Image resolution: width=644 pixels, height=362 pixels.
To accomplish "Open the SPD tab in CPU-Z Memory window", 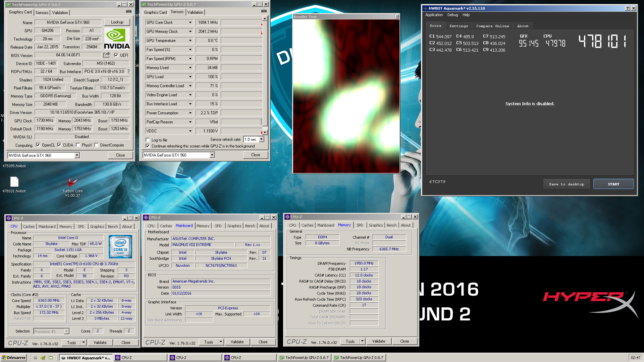I will tap(360, 225).
